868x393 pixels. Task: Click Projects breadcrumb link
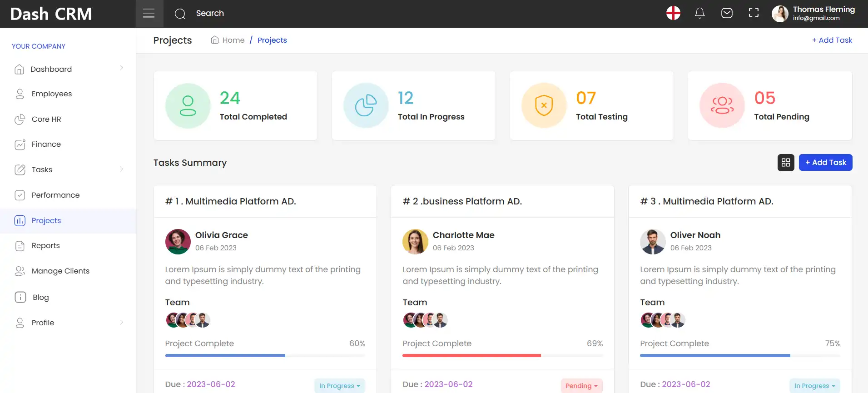coord(272,40)
